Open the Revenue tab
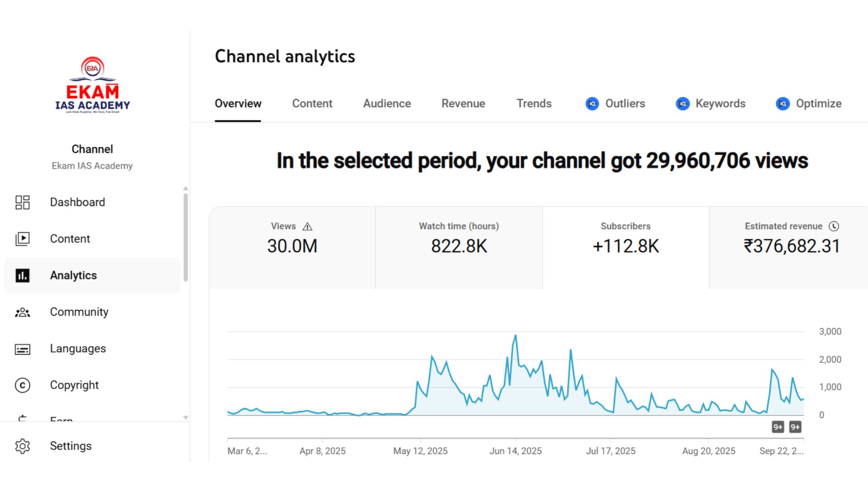The width and height of the screenshot is (868, 488). tap(463, 104)
